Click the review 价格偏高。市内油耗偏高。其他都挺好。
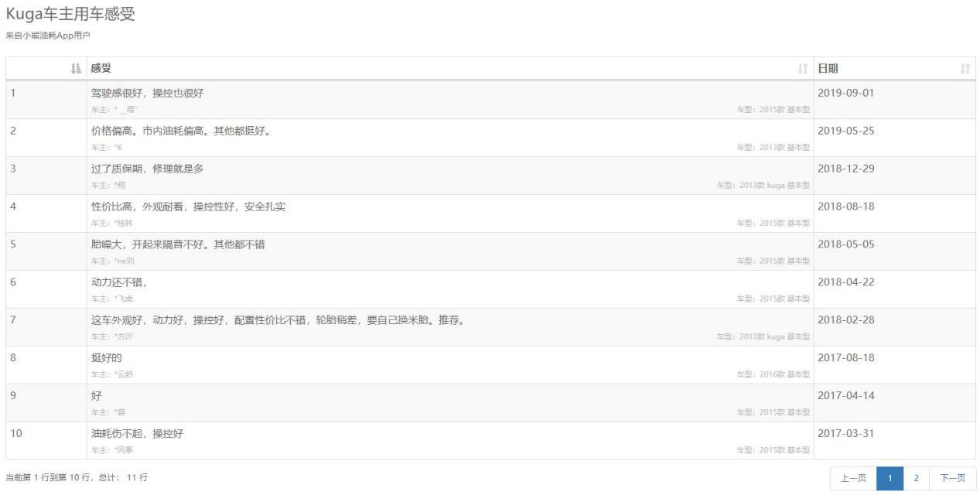Image resolution: width=980 pixels, height=495 pixels. (182, 131)
